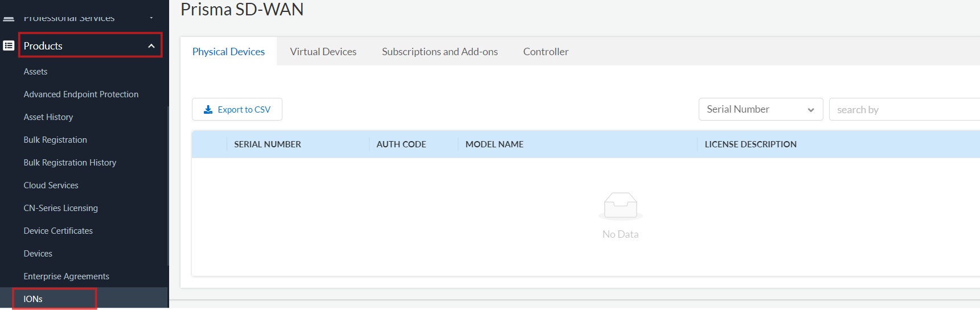Open the Serial Number filter dropdown
Image resolution: width=980 pixels, height=310 pixels.
pyautogui.click(x=760, y=109)
